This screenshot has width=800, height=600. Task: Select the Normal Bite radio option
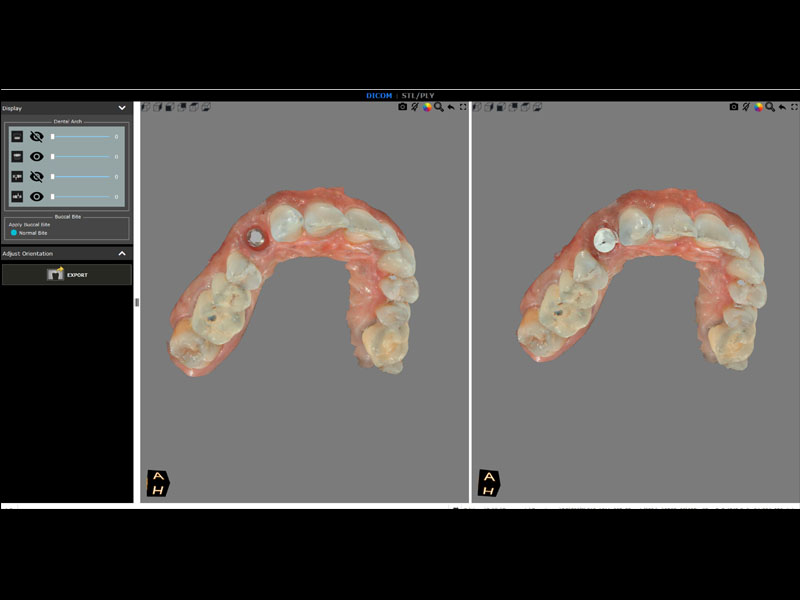tap(14, 233)
